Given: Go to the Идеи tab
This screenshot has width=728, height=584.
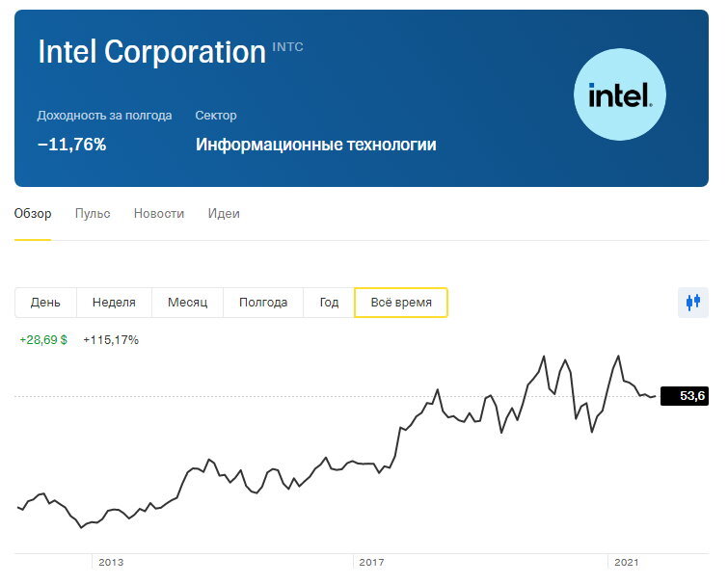Looking at the screenshot, I should pyautogui.click(x=224, y=214).
